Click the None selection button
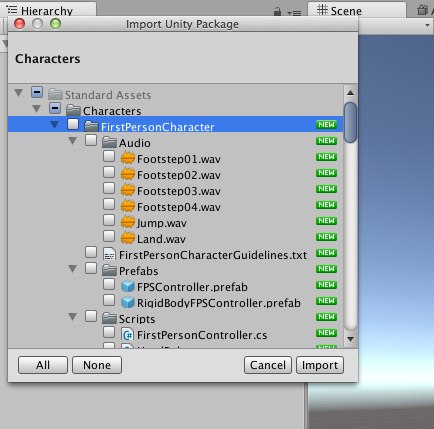 click(97, 365)
